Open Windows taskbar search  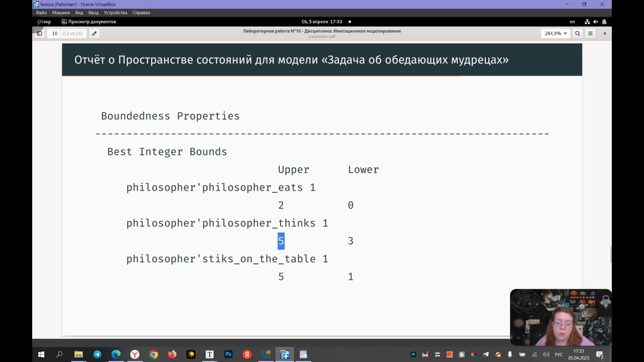[x=59, y=354]
